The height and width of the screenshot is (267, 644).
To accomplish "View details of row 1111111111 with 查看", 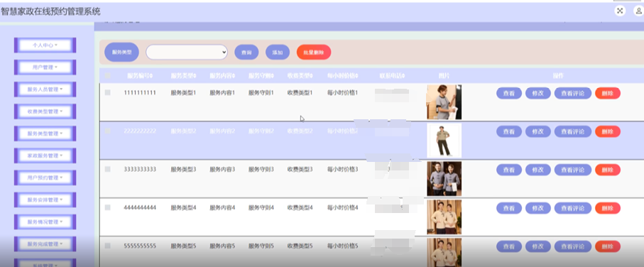I will [509, 93].
